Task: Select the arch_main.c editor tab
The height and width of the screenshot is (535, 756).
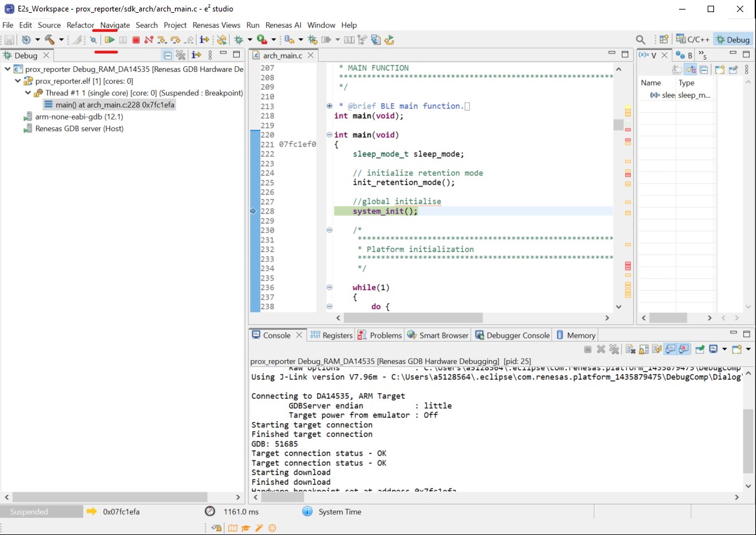Action: pos(282,55)
